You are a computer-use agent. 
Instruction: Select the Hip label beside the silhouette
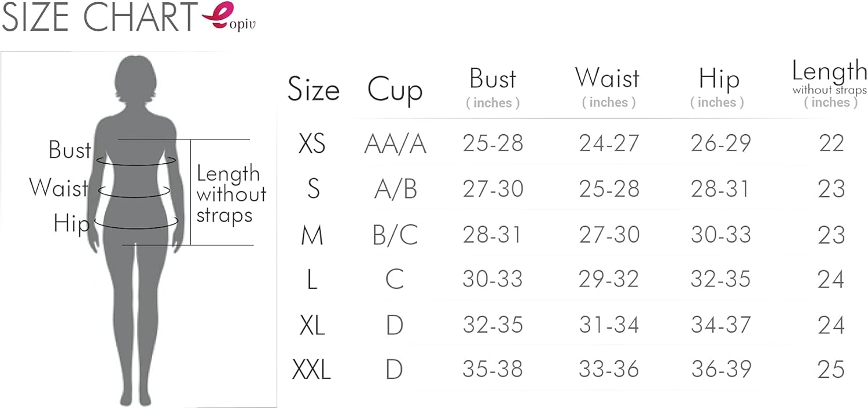click(x=71, y=223)
